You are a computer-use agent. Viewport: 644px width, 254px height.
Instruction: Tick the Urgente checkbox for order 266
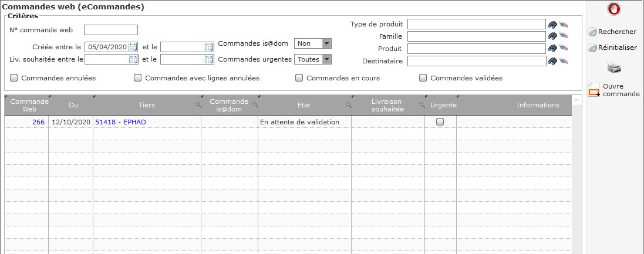[x=440, y=121]
